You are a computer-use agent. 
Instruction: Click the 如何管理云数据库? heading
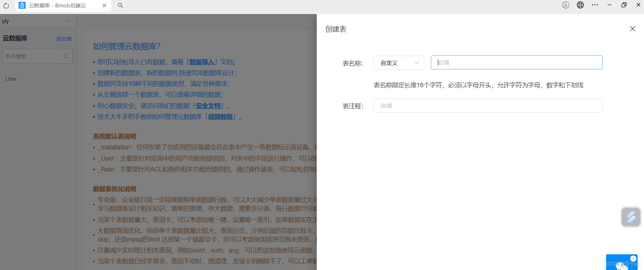click(127, 46)
